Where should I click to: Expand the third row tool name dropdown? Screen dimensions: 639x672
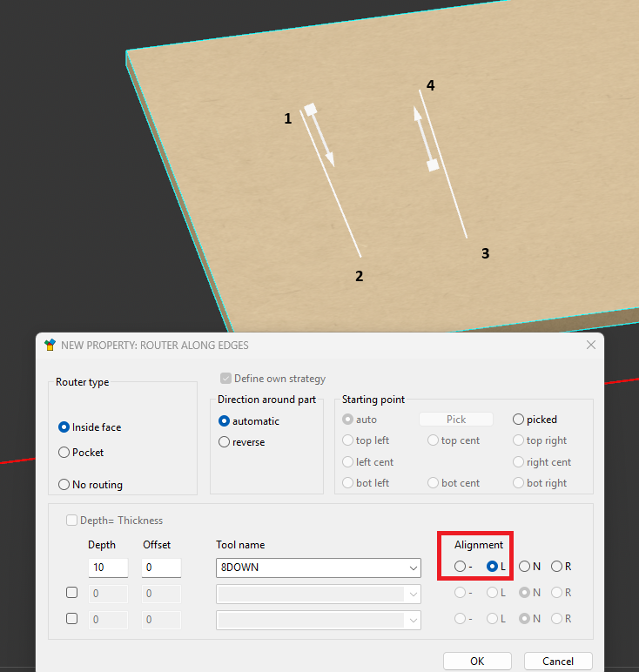tap(412, 620)
